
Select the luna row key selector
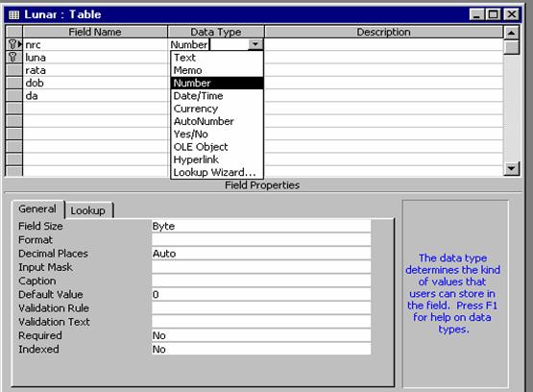(14, 57)
